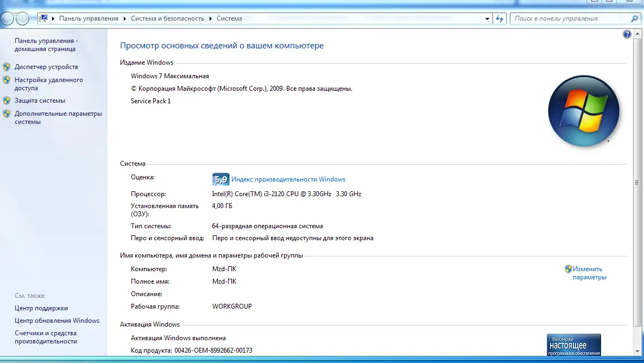Open the recent pages dropdown arrow

[33, 18]
